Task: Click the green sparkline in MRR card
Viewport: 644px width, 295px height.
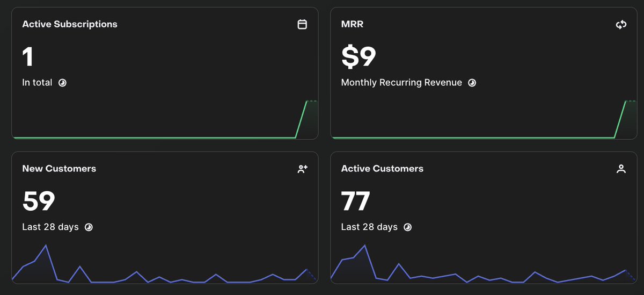Action: [484, 119]
